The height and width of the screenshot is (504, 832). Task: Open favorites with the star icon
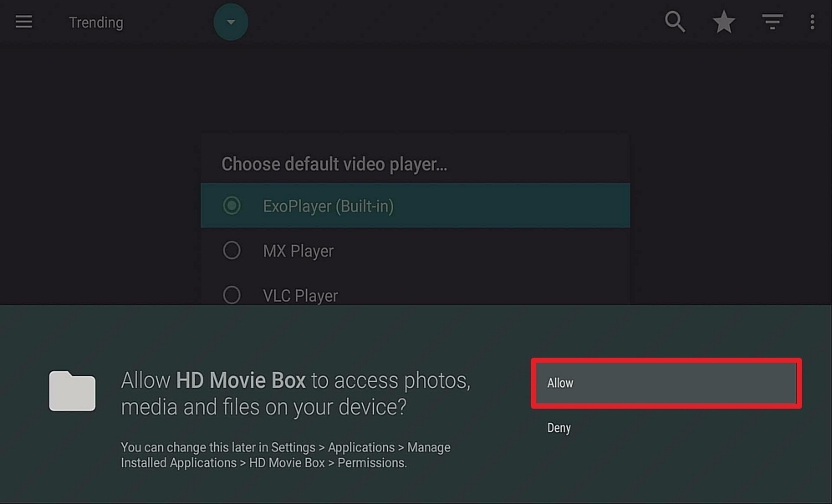[x=724, y=22]
